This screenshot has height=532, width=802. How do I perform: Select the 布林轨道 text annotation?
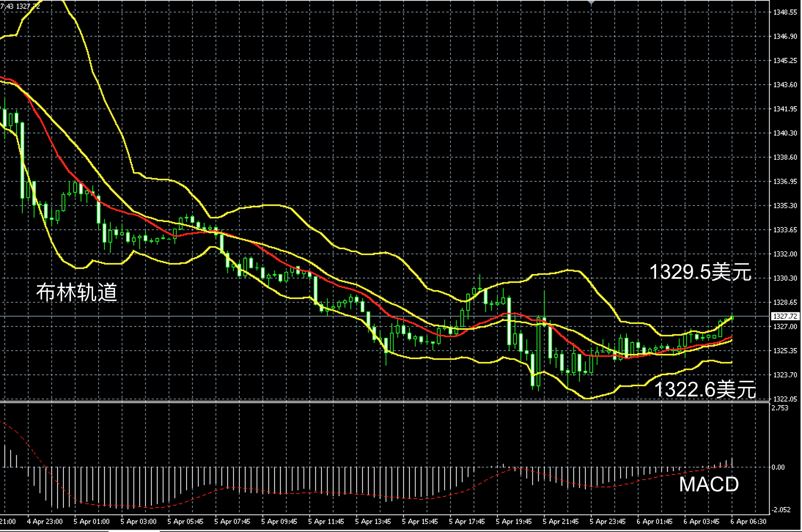77,292
